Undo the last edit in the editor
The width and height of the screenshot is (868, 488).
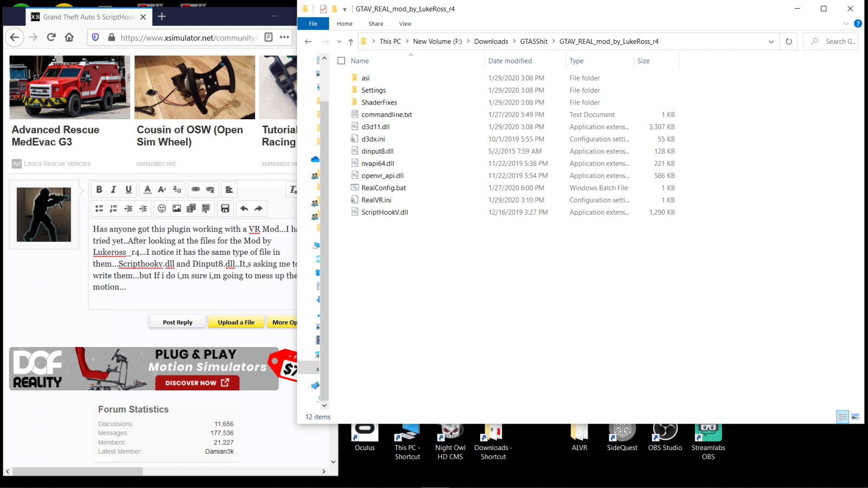click(244, 208)
